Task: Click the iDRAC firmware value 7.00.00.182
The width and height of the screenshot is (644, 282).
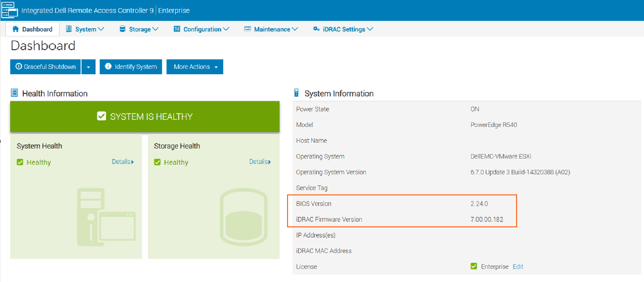Action: pyautogui.click(x=487, y=219)
